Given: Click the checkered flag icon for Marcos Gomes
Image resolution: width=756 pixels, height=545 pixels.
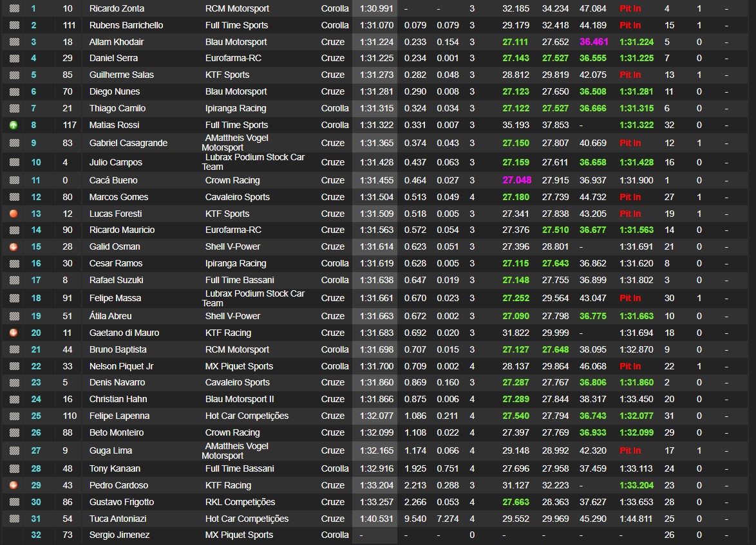Looking at the screenshot, I should pyautogui.click(x=14, y=197).
